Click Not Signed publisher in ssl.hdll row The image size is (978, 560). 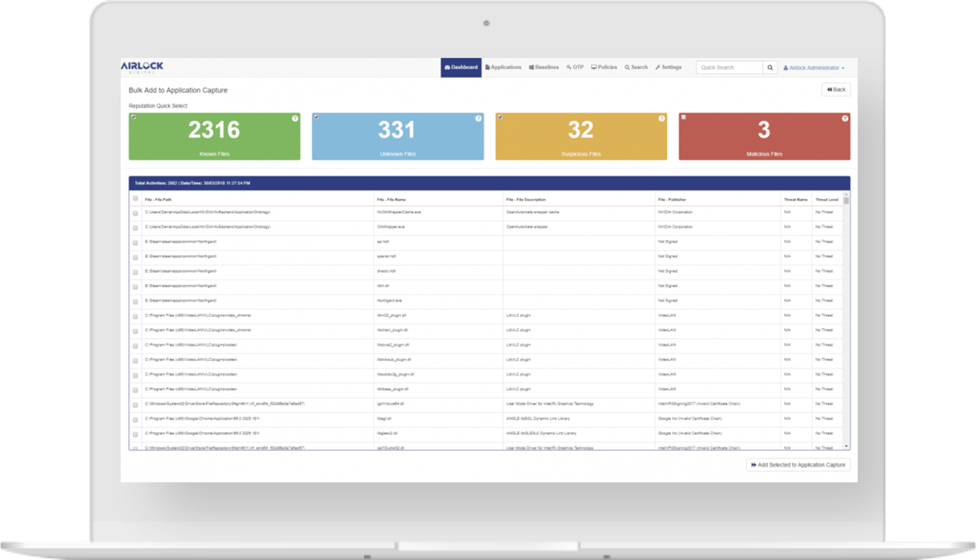click(666, 241)
